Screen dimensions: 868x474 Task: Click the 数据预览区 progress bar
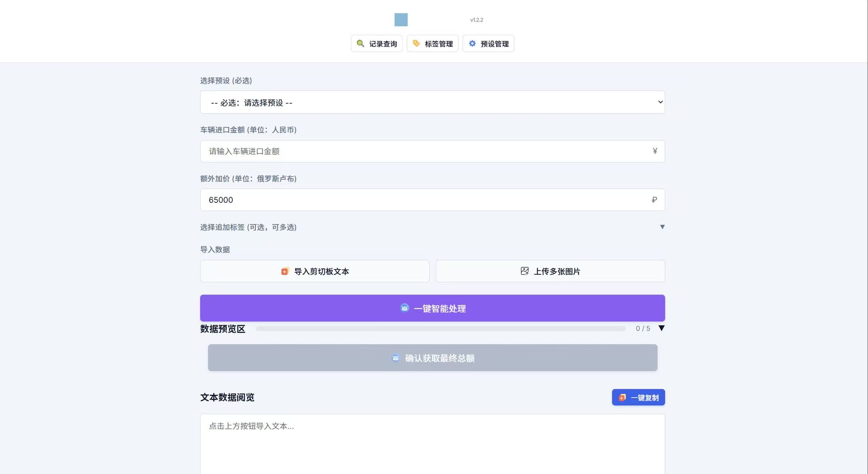(x=440, y=329)
